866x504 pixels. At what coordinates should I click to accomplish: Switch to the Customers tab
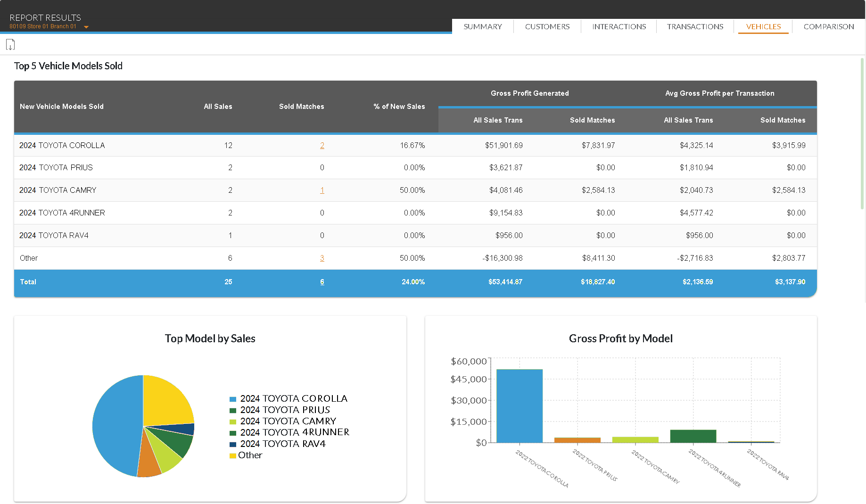[x=547, y=27]
